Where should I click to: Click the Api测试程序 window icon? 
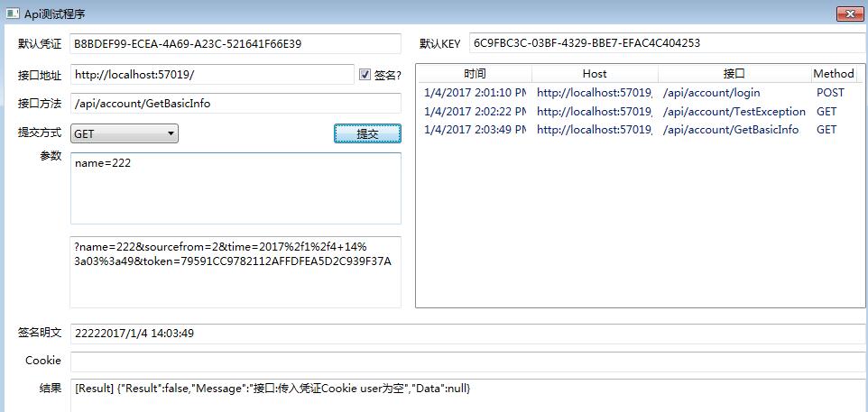[13, 14]
